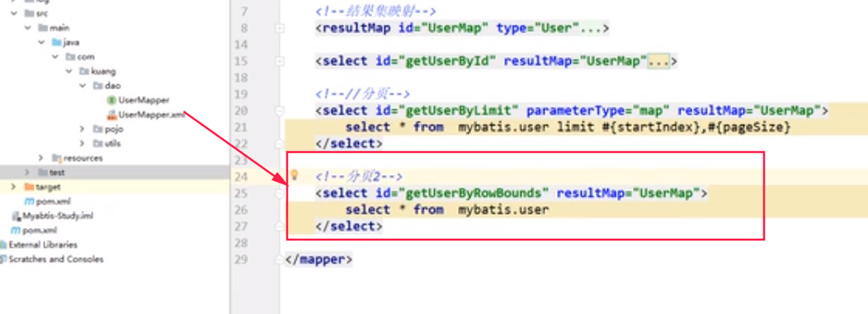Viewport: 868px width, 314px height.
Task: Click the blue java source folder icon
Action: [56, 42]
